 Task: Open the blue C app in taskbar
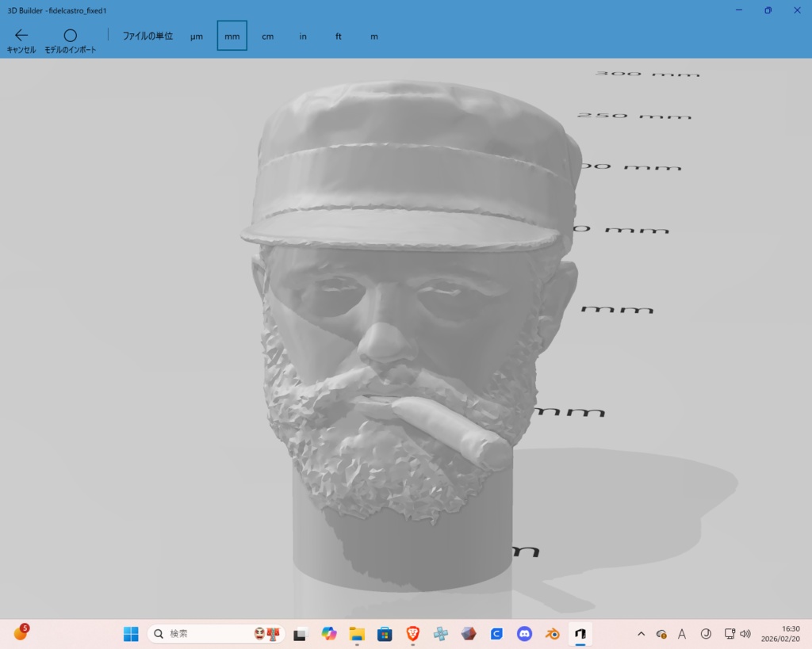[496, 633]
